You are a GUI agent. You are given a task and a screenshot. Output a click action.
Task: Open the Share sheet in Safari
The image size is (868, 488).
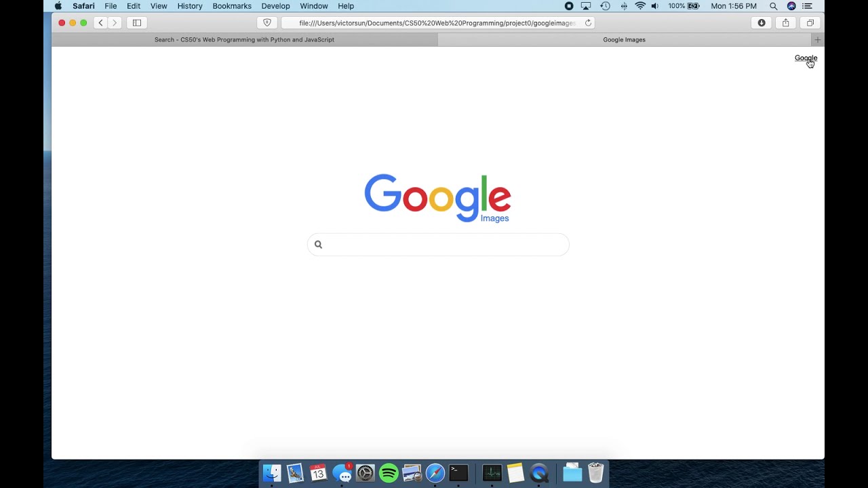pos(785,23)
